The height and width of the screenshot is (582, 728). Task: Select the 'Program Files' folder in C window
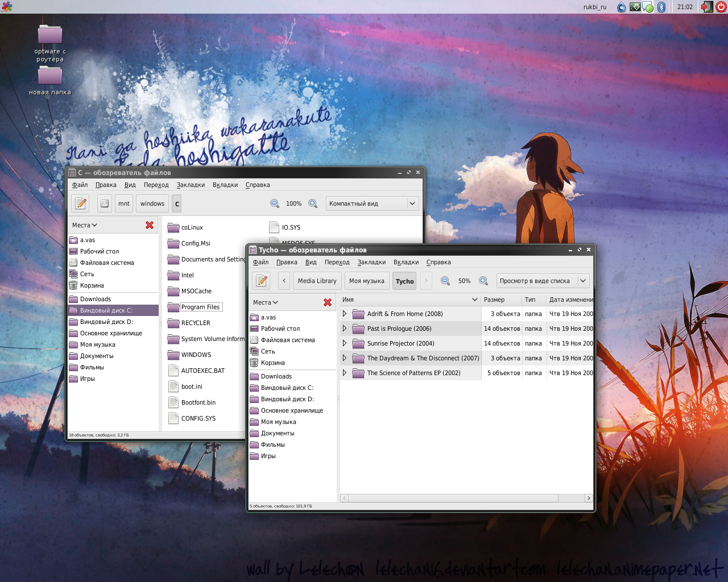195,307
